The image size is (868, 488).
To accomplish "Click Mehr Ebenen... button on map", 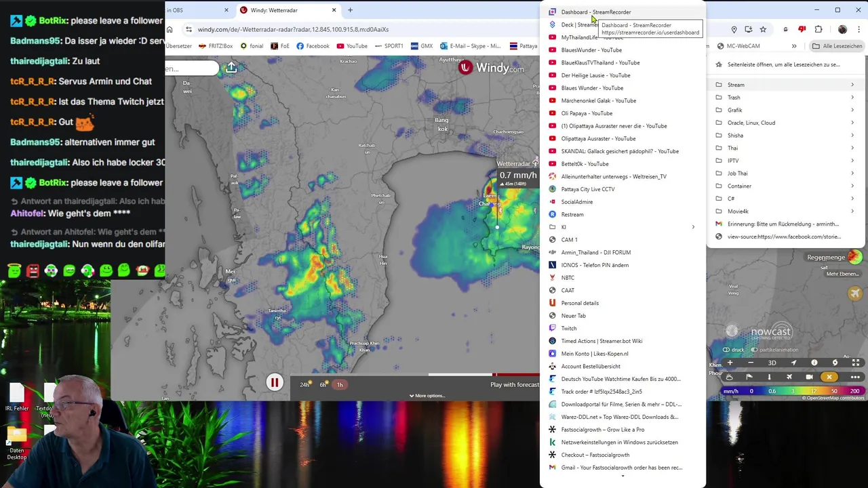I will click(x=842, y=274).
